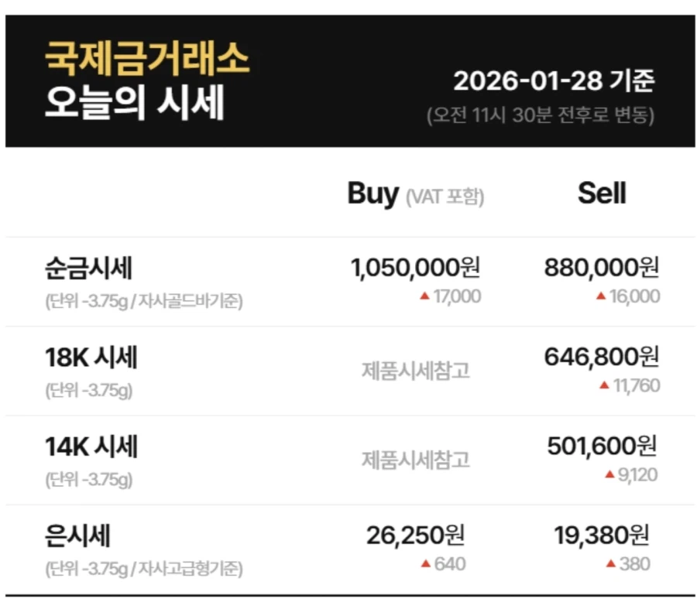Image resolution: width=697 pixels, height=616 pixels.
Task: Select the Sell column header
Action: [x=602, y=193]
